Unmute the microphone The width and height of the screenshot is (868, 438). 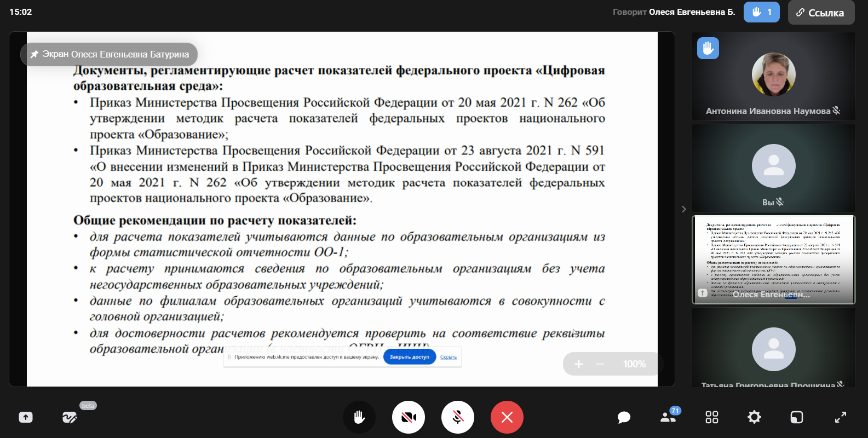[x=458, y=417]
